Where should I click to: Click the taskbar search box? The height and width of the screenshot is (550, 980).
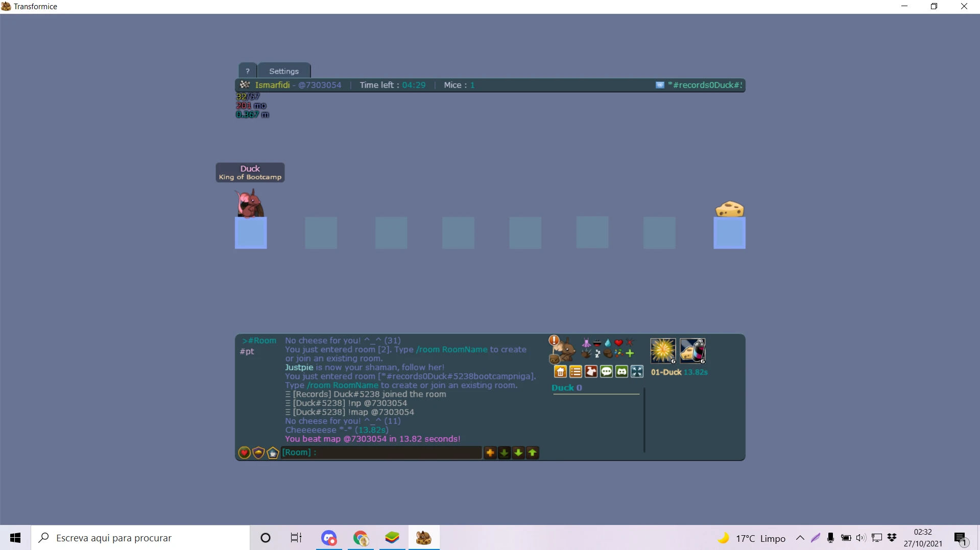pos(140,538)
